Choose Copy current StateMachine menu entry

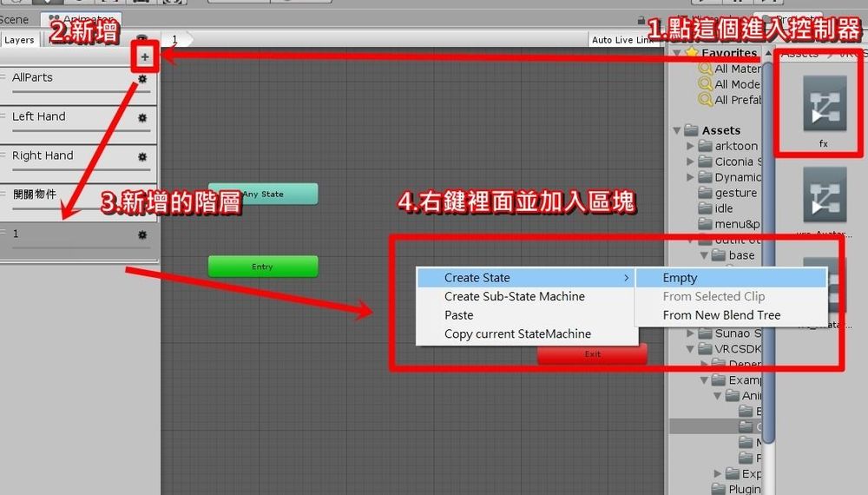click(x=526, y=333)
